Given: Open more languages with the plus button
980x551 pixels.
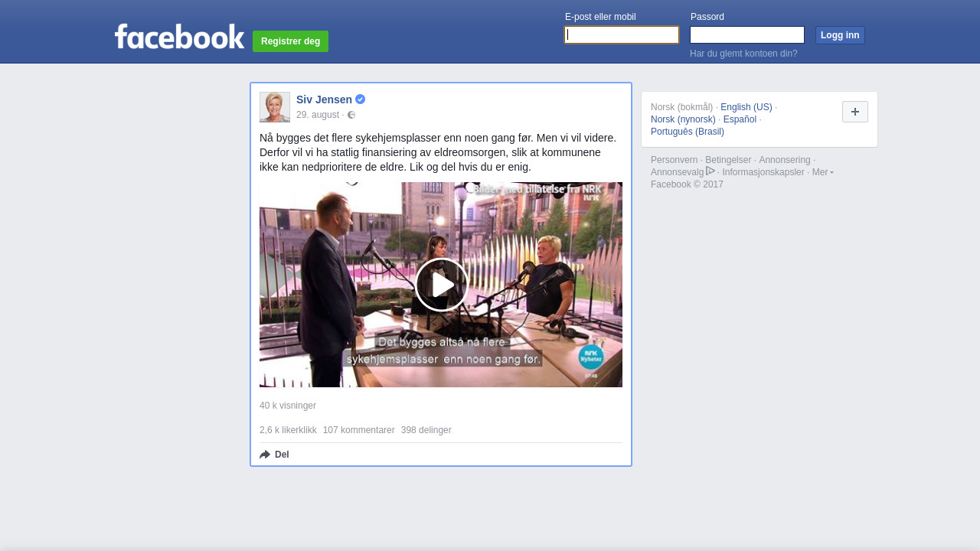Looking at the screenshot, I should coord(855,112).
